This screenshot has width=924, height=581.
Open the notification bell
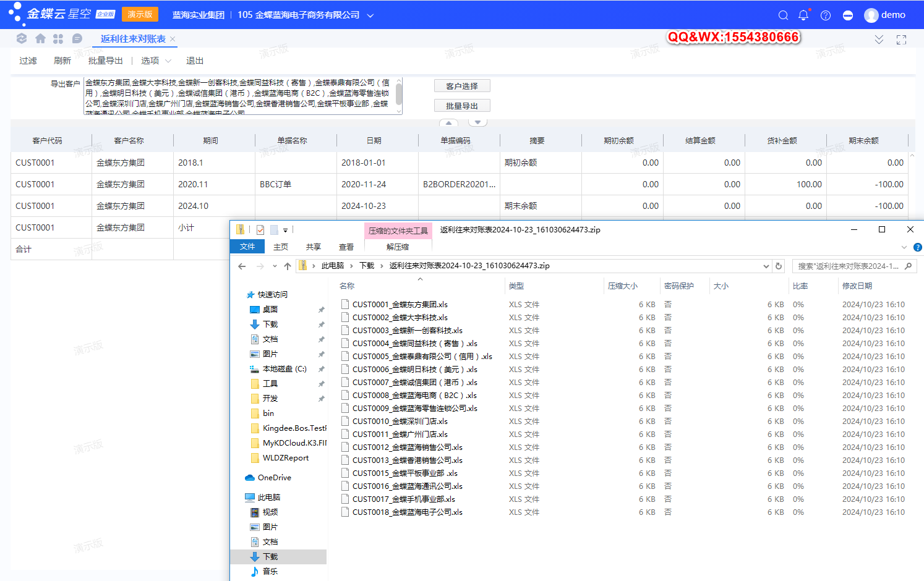point(803,15)
